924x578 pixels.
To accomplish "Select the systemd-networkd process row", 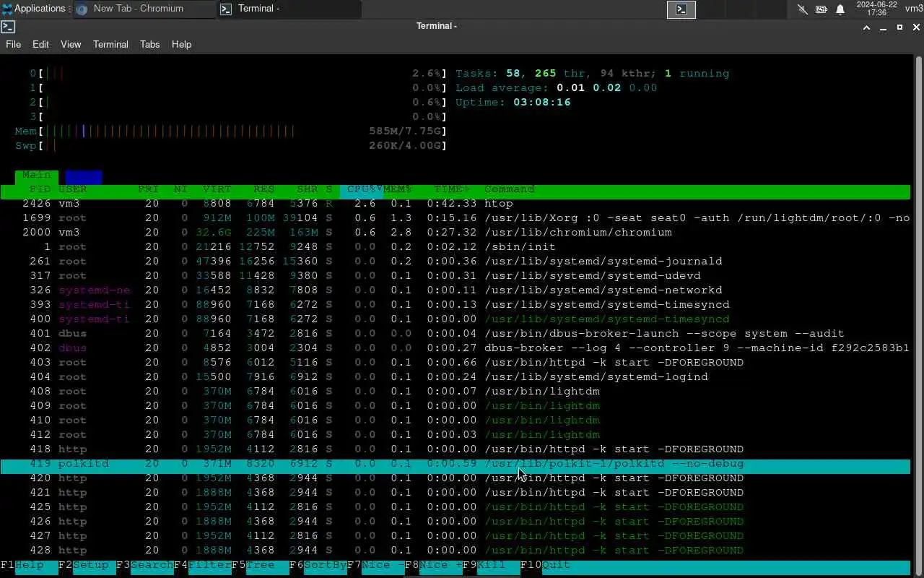I will (455, 290).
